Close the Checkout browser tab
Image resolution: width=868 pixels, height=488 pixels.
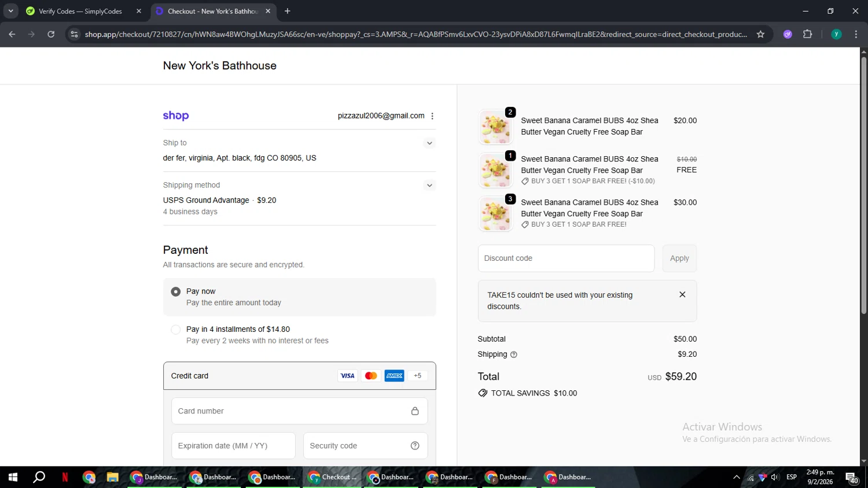268,11
